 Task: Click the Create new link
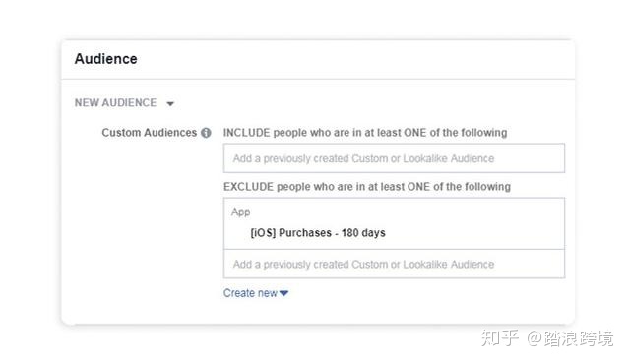pyautogui.click(x=250, y=293)
